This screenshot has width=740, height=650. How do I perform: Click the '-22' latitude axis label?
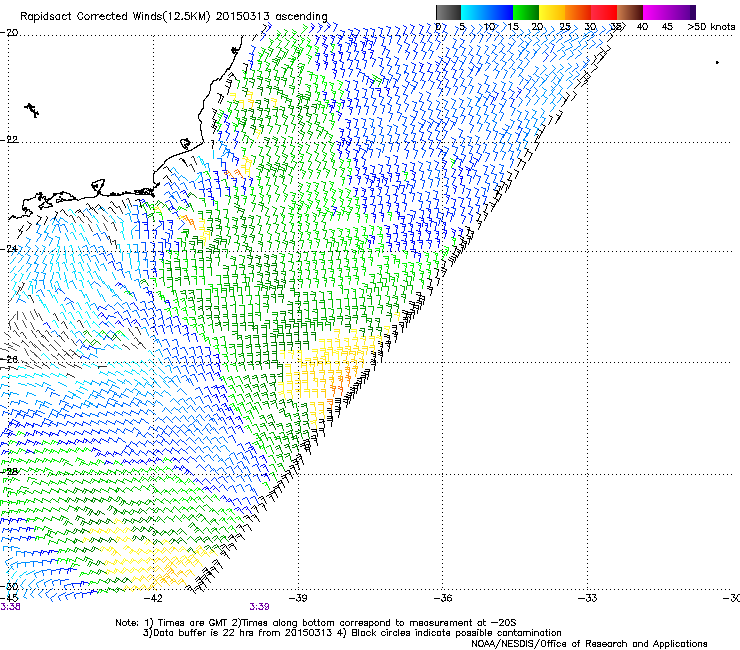[9, 140]
